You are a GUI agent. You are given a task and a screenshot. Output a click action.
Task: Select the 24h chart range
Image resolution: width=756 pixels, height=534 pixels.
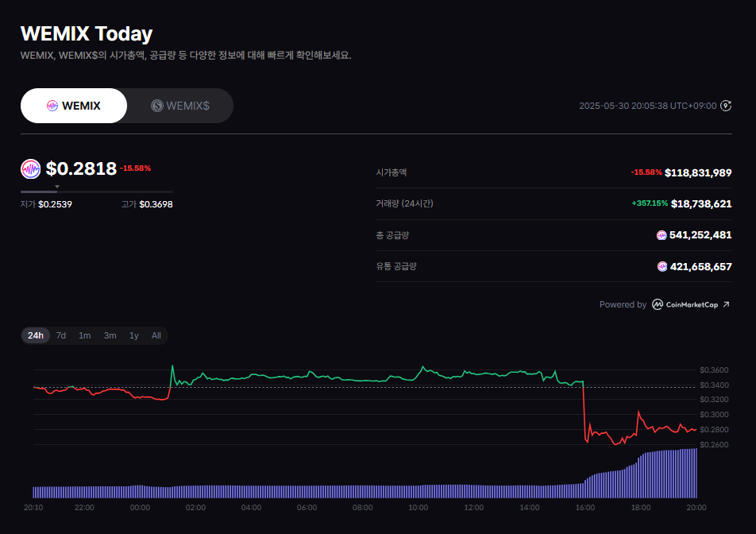36,335
